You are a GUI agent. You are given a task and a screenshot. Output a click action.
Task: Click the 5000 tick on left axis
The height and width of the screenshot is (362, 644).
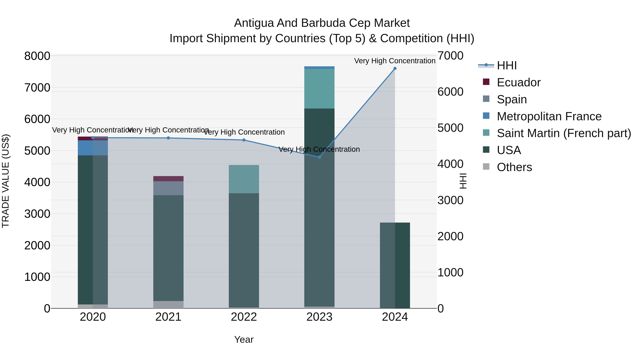tap(37, 151)
